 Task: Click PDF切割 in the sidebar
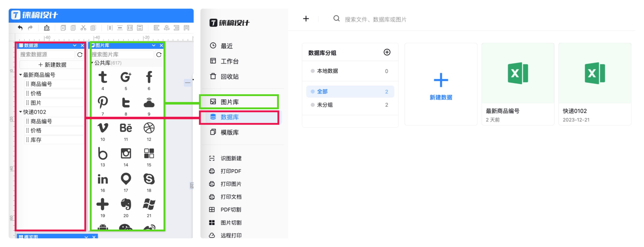230,210
